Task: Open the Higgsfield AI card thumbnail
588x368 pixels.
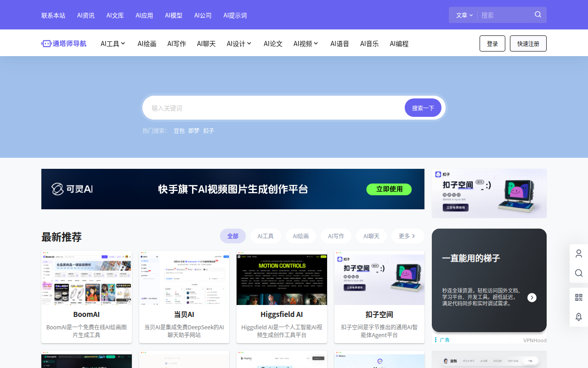Action: [282, 278]
